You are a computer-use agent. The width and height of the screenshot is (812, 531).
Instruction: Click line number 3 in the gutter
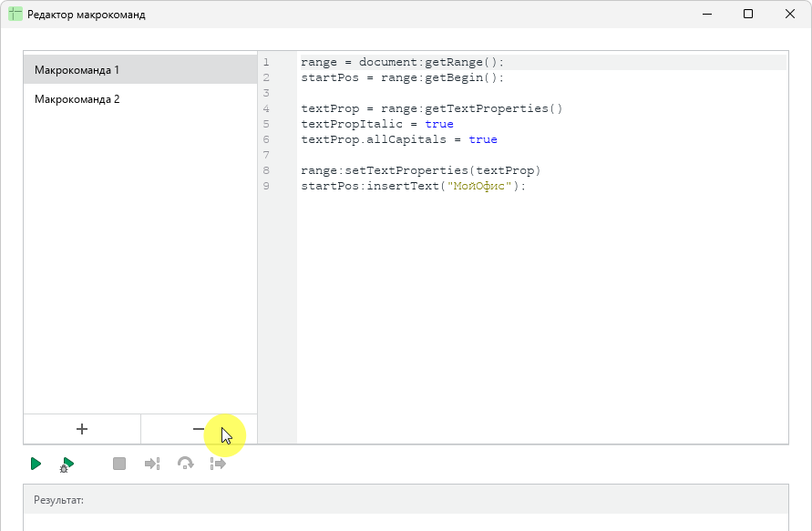tap(266, 93)
